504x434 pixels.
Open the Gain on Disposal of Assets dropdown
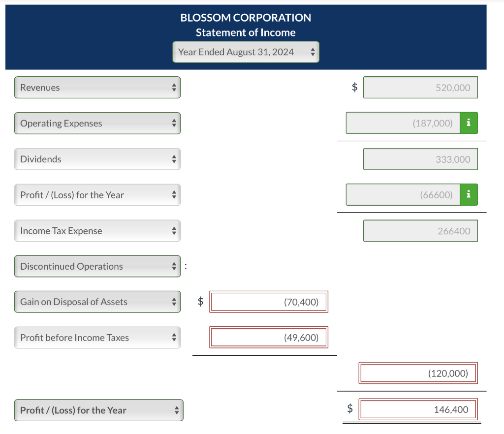(97, 301)
